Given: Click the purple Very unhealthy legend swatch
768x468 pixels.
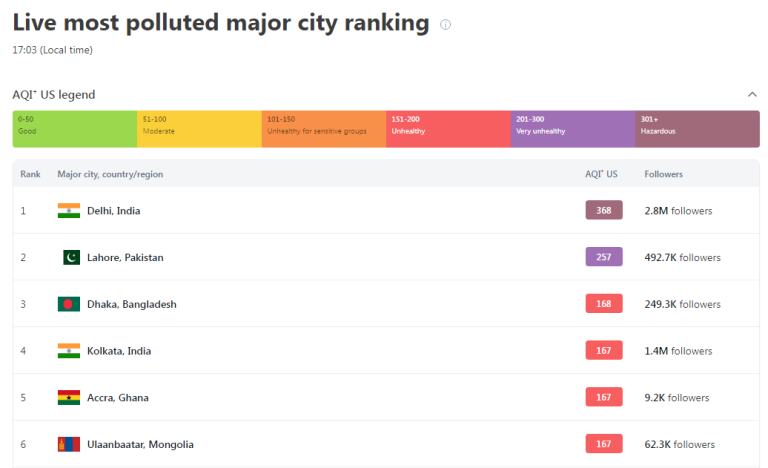Looking at the screenshot, I should (572, 129).
